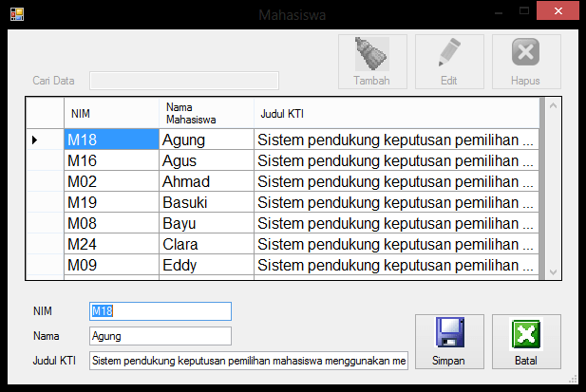The height and width of the screenshot is (392, 586).
Task: Click the Tambah broom icon button
Action: click(x=371, y=61)
